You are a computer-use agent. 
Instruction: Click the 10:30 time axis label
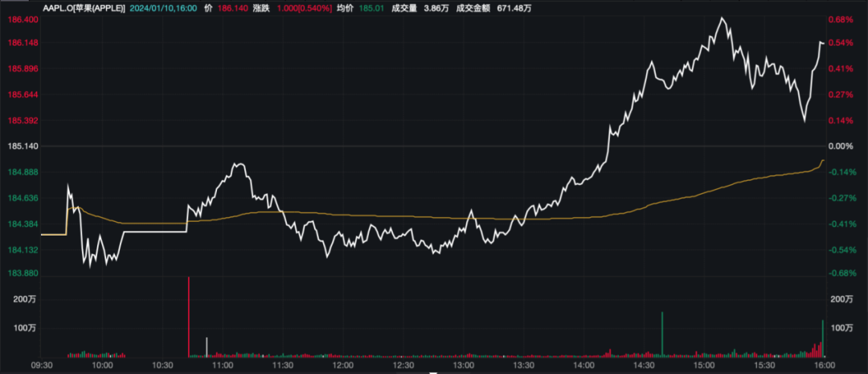click(162, 366)
